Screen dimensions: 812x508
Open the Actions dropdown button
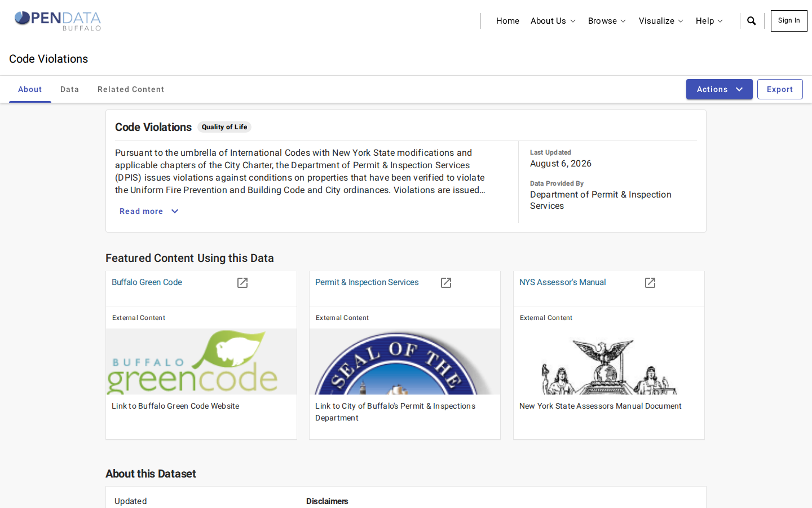pos(719,89)
